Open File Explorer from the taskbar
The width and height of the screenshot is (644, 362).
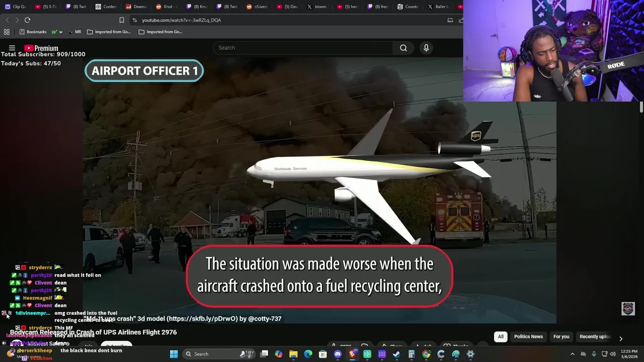(293, 354)
